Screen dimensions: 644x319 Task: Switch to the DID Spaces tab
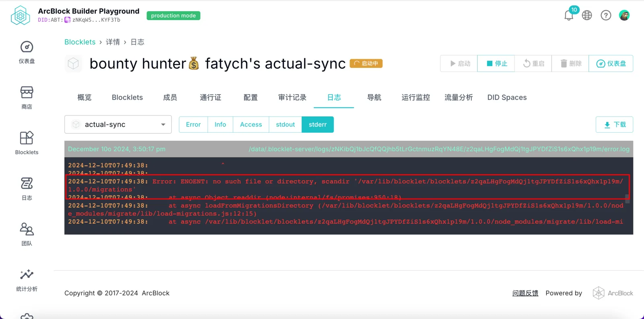507,97
